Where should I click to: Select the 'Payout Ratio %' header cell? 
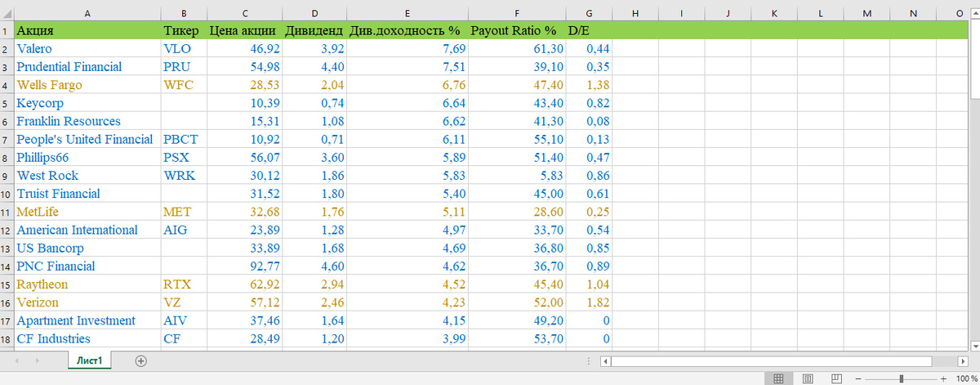point(516,30)
